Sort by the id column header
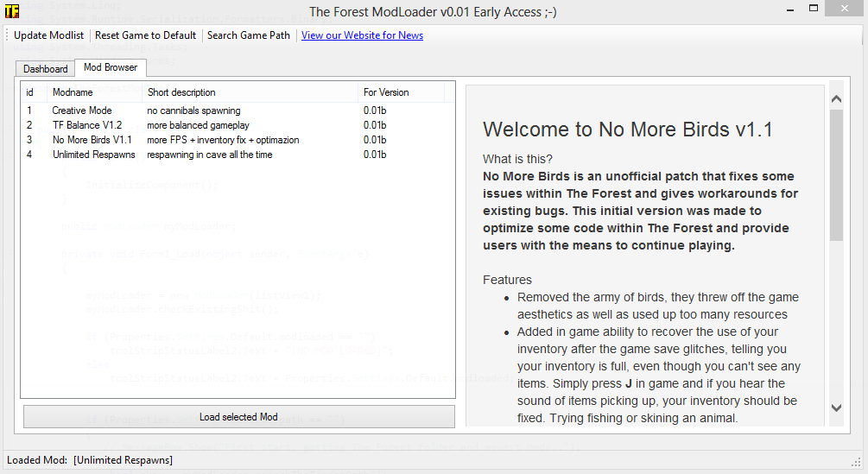The width and height of the screenshot is (868, 474). [33, 92]
